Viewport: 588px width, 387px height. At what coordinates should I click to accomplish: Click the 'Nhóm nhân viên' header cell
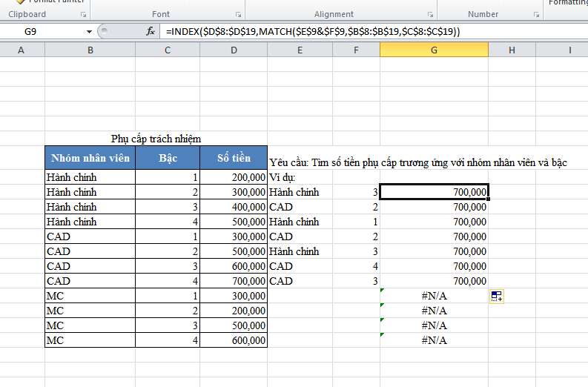tap(90, 158)
